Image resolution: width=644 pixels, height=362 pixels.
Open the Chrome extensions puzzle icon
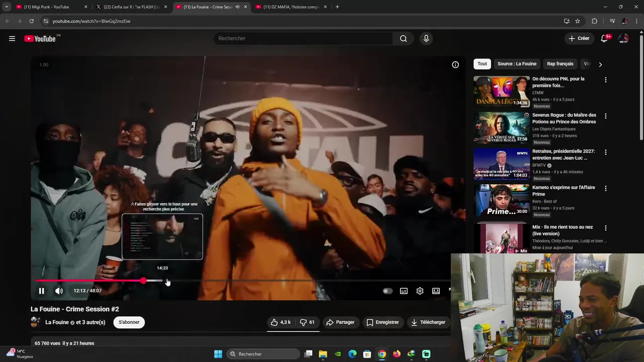[x=594, y=21]
